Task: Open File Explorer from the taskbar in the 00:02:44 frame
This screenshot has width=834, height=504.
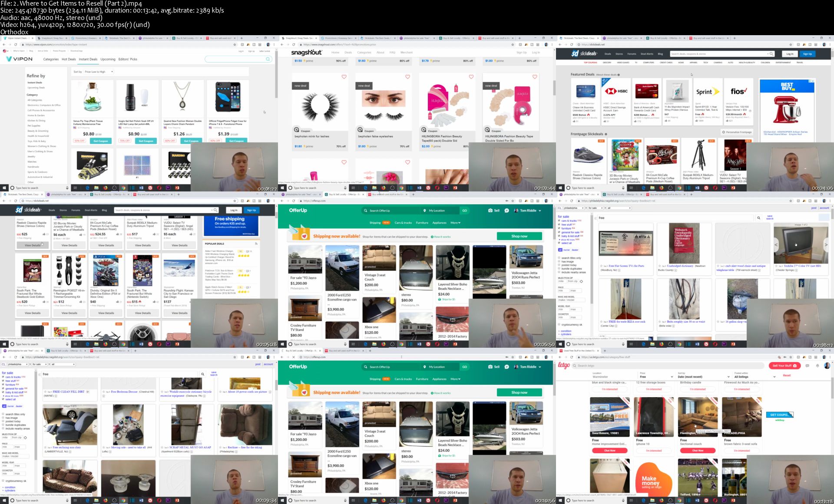Action: (374, 188)
